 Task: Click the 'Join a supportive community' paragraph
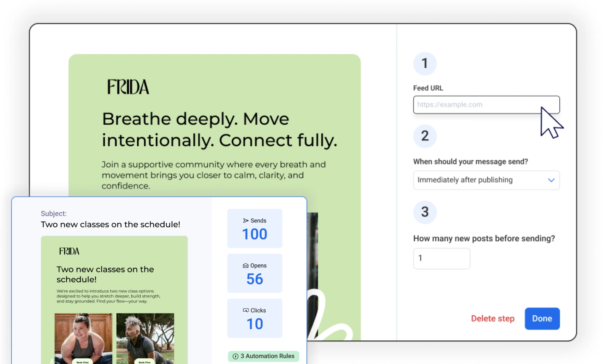[x=213, y=175]
